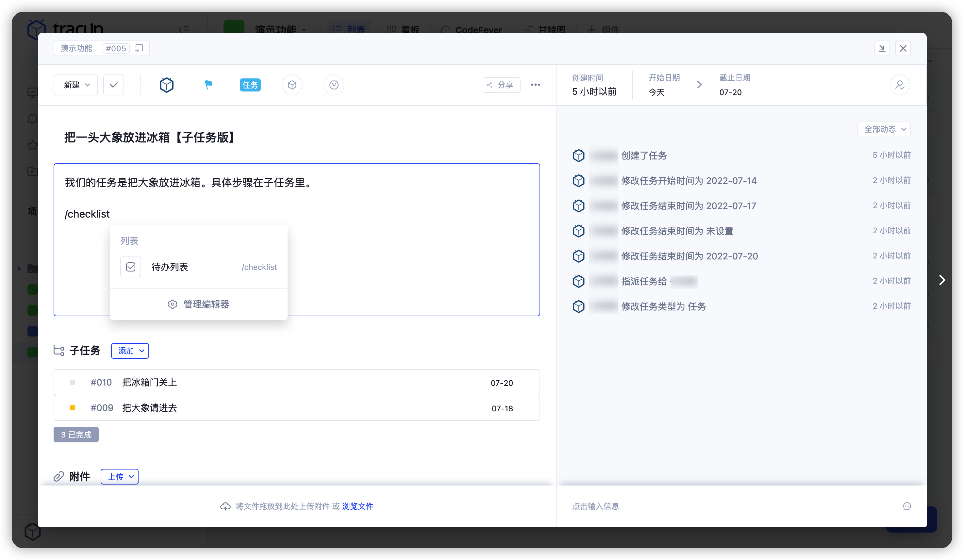Click the yellow status square of subtask #009
964x560 pixels.
pos(72,408)
